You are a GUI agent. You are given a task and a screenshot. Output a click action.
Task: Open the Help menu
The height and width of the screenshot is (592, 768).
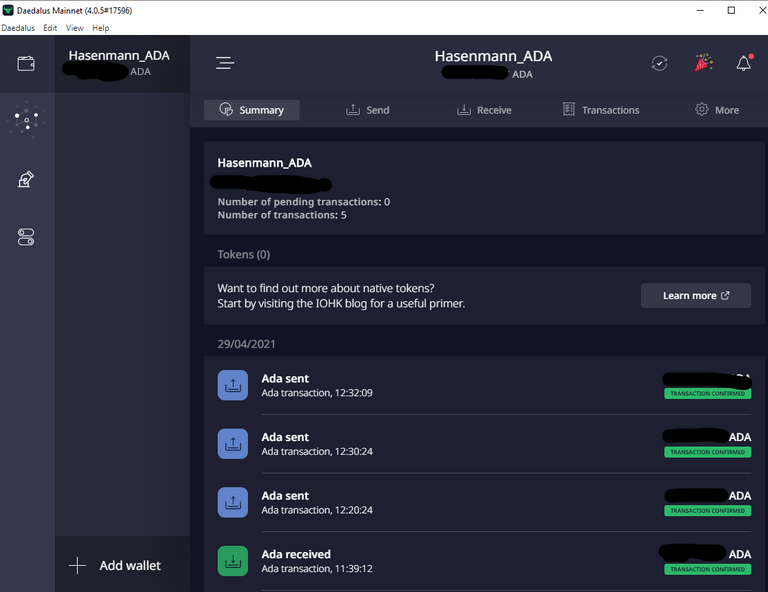100,28
